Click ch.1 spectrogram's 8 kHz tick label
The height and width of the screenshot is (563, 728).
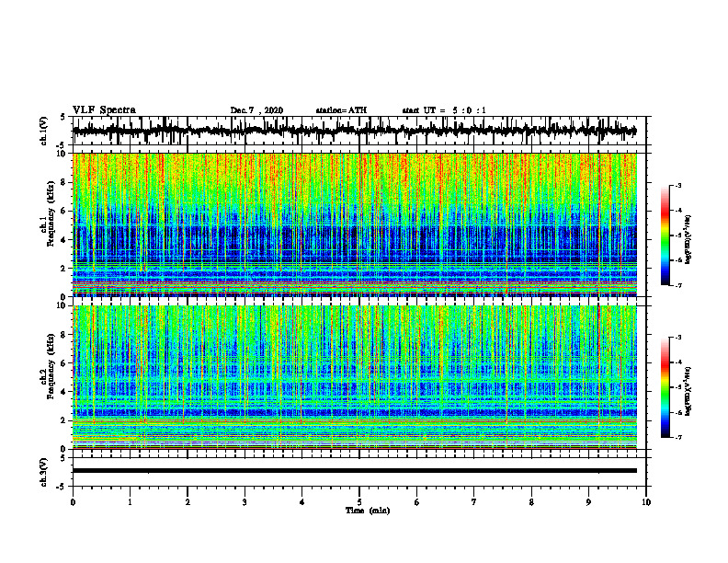click(x=64, y=182)
